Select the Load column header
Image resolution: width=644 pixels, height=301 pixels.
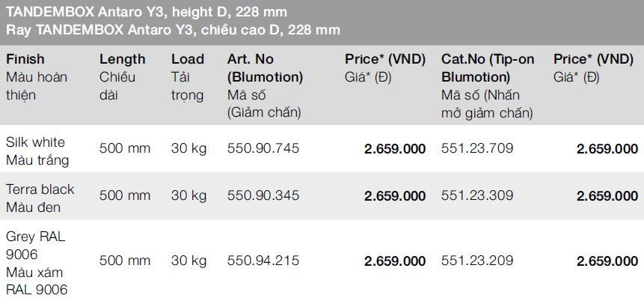[187, 59]
